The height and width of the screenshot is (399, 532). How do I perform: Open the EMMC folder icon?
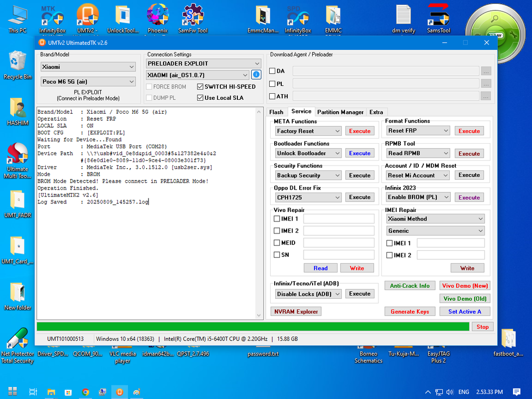[x=333, y=18]
